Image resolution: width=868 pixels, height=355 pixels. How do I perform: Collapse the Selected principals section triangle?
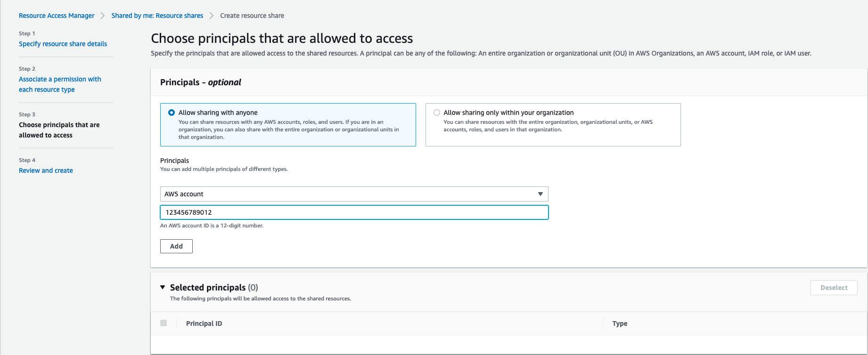pyautogui.click(x=163, y=287)
